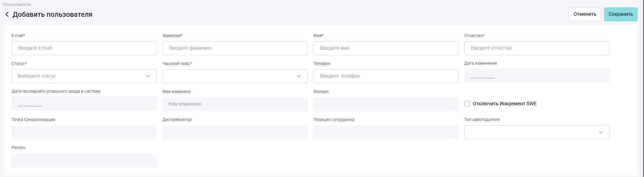
Task: Enable the Отключить Инкремент SWE checkbox
Action: coord(467,104)
